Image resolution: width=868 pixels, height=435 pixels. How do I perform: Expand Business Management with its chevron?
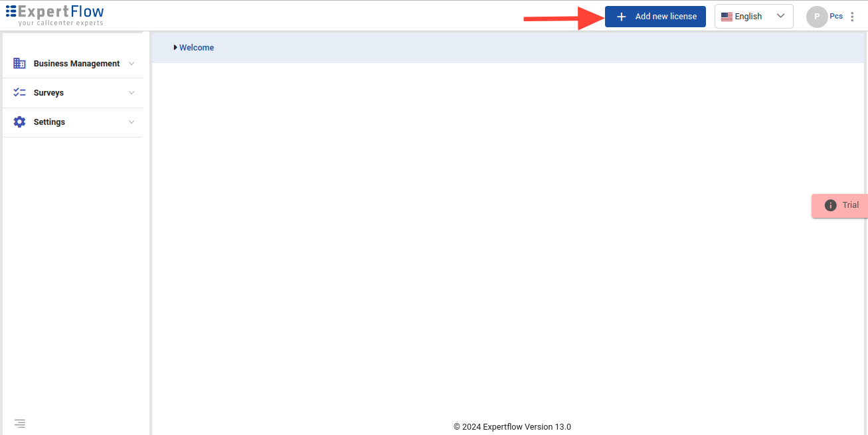coord(131,64)
